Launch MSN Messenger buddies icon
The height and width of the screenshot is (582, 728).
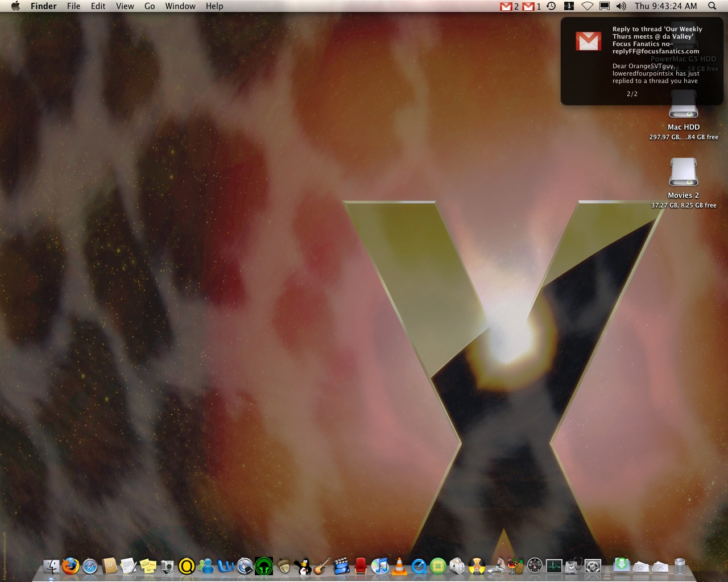coord(206,566)
